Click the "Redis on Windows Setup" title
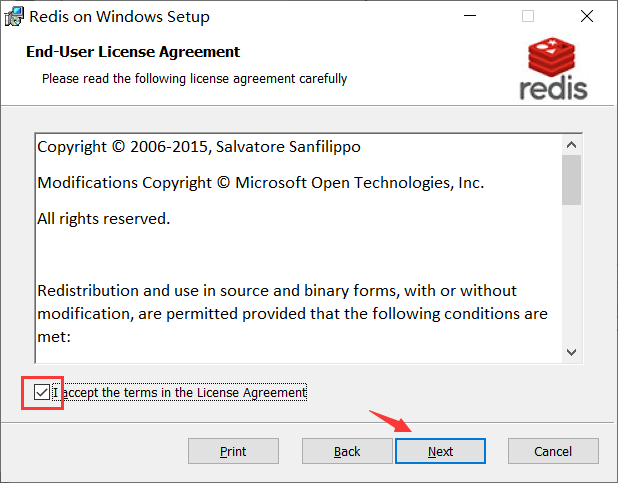Viewport: 618px width, 483px height. 119,17
